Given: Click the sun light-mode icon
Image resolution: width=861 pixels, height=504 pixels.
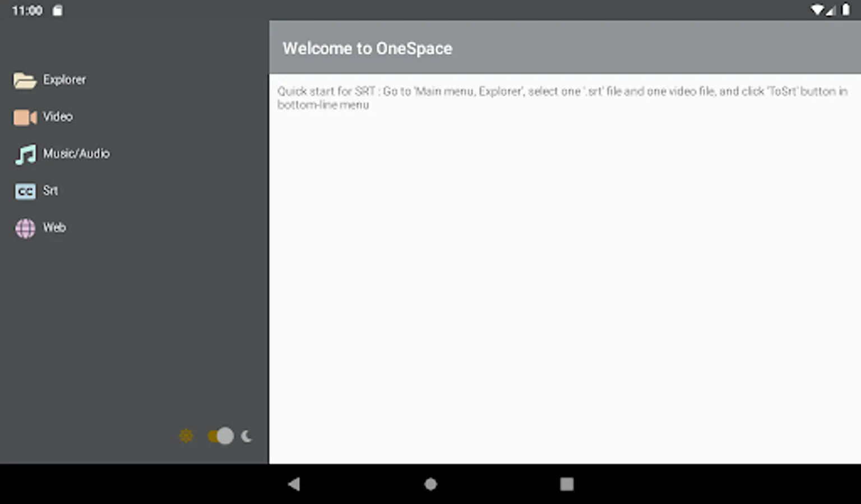Looking at the screenshot, I should coord(186,436).
